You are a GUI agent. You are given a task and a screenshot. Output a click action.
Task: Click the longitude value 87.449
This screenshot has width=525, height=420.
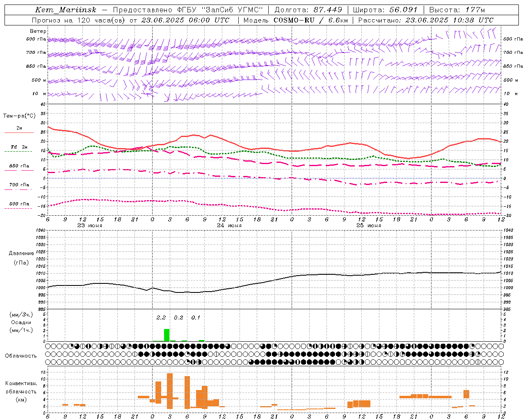328,10
